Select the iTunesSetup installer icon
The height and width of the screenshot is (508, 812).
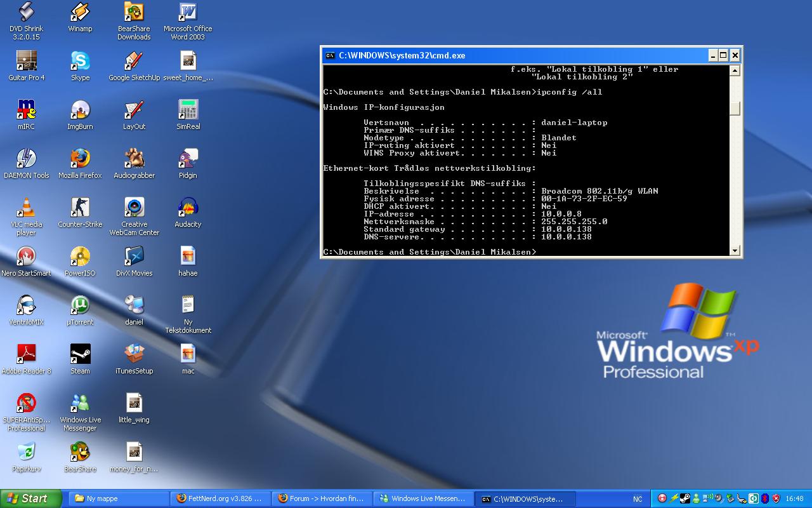[134, 359]
